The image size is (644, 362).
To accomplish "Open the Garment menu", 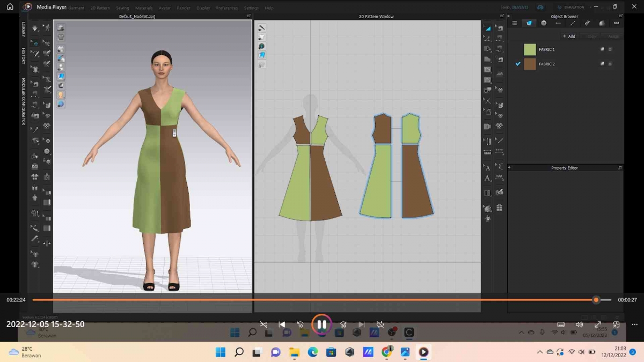I will (x=76, y=8).
